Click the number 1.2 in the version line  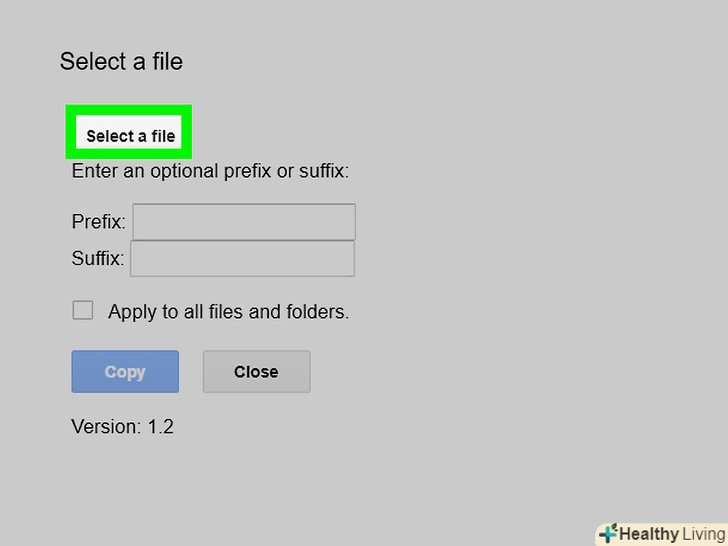(x=160, y=427)
